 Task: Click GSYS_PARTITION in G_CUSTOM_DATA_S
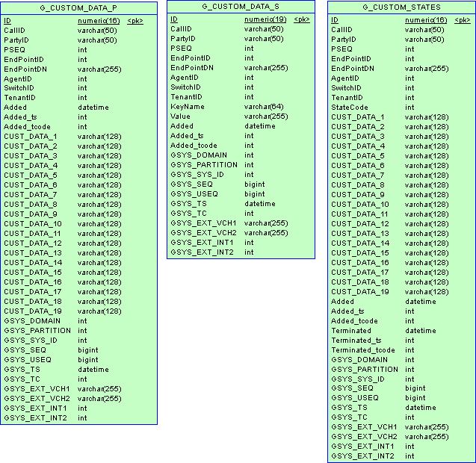pos(204,165)
